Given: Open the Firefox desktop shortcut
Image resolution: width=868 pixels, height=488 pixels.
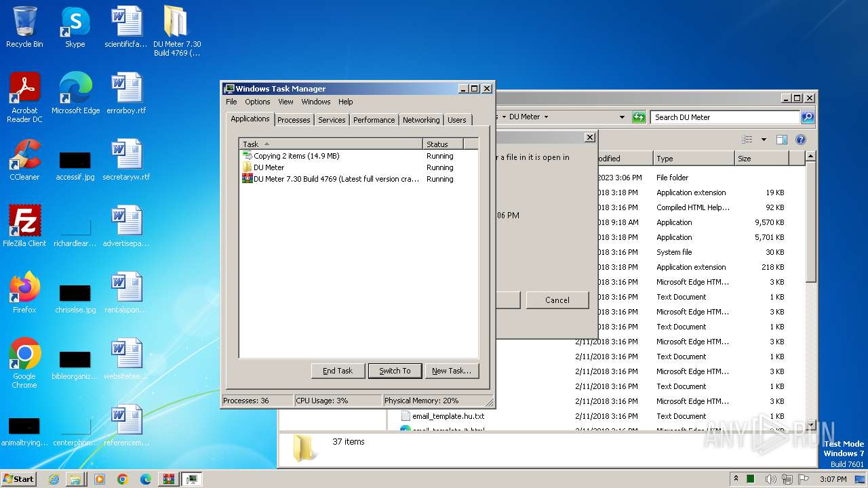Looking at the screenshot, I should click(x=24, y=293).
